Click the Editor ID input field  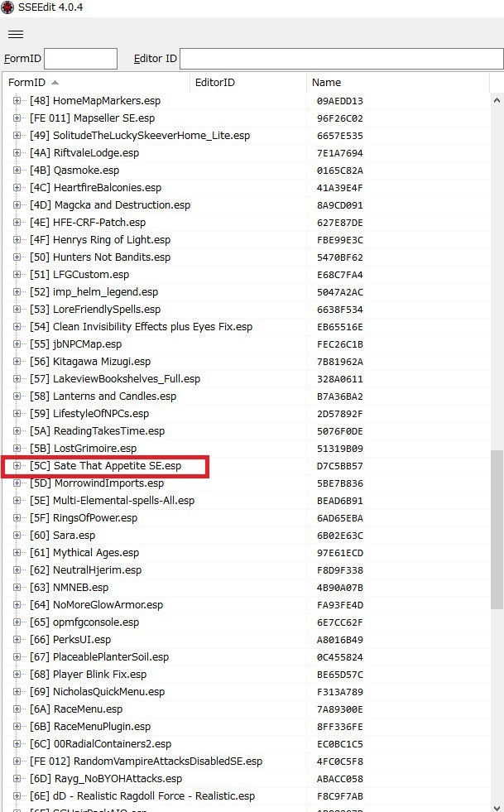(341, 59)
